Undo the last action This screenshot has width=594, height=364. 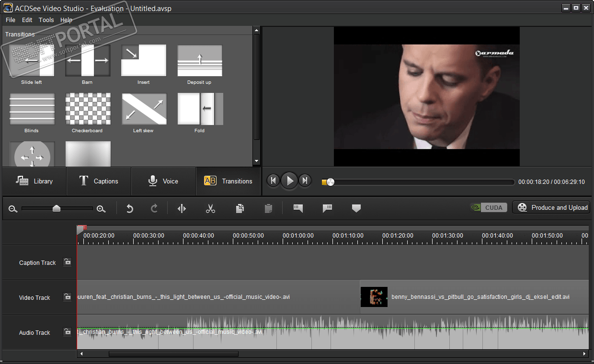129,208
